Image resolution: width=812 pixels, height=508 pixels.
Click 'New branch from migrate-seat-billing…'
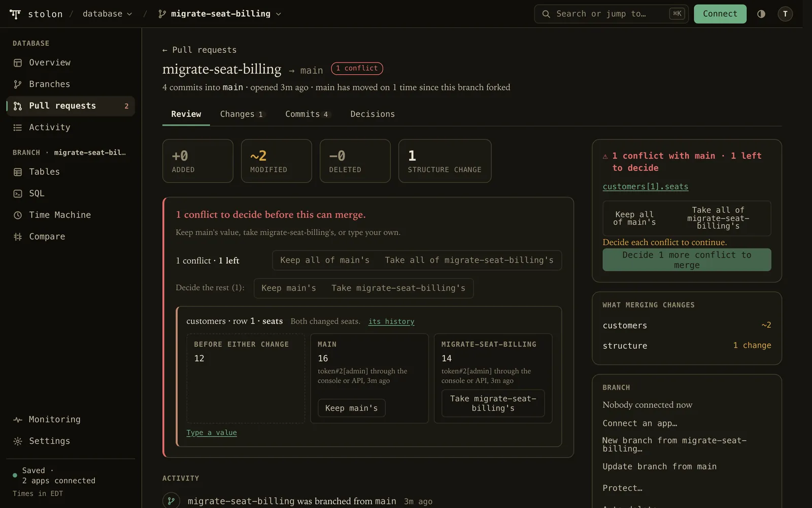674,444
